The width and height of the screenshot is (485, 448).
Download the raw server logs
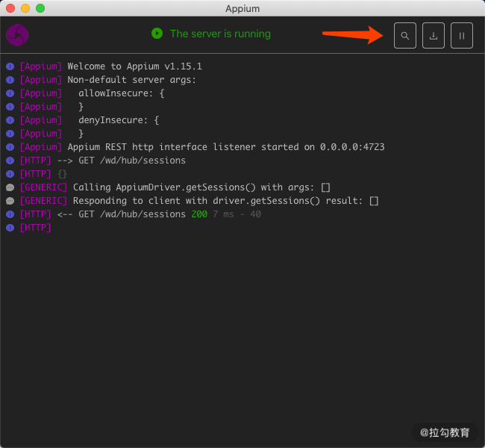434,35
